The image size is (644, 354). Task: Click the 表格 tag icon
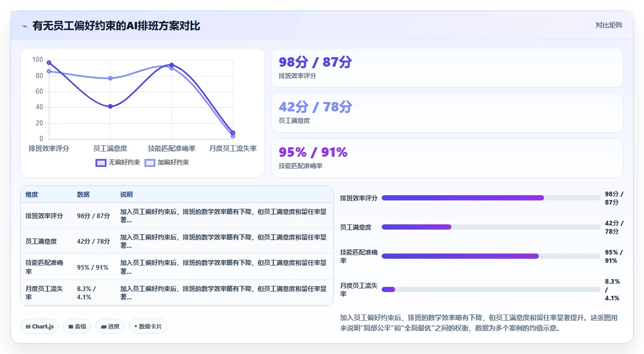click(x=70, y=326)
